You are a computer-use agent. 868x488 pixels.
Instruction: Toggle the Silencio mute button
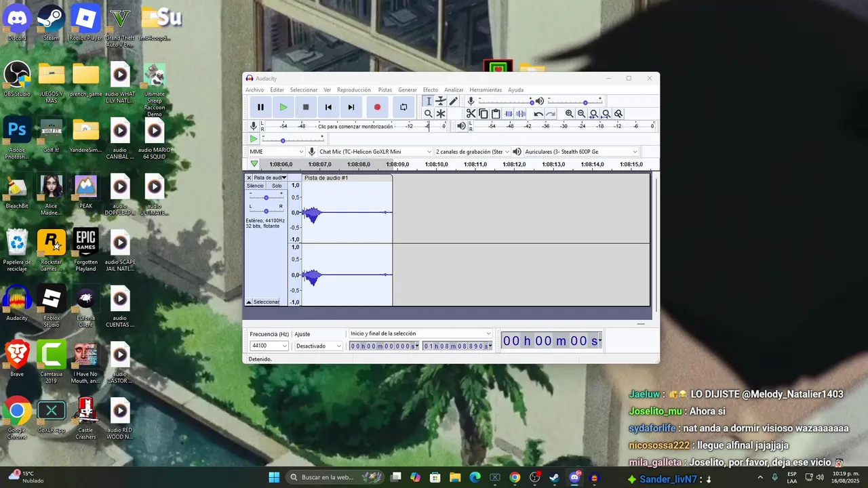click(255, 186)
